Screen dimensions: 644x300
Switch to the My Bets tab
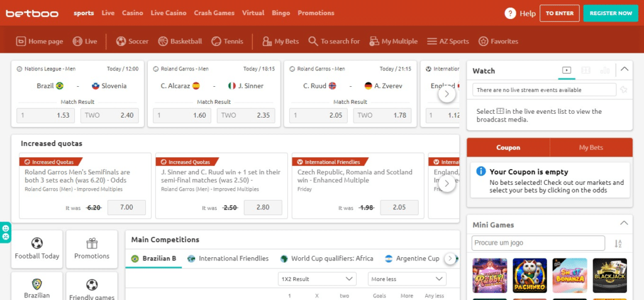click(591, 148)
